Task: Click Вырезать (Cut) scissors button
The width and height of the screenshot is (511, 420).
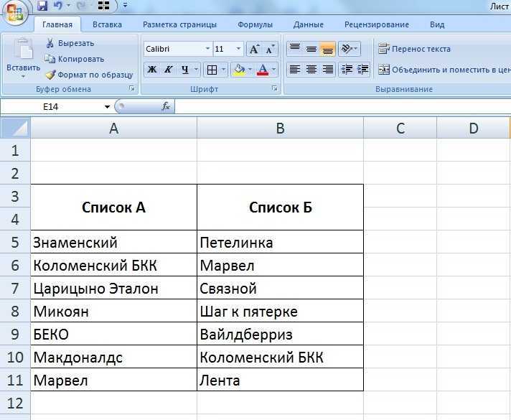Action: pyautogui.click(x=70, y=43)
